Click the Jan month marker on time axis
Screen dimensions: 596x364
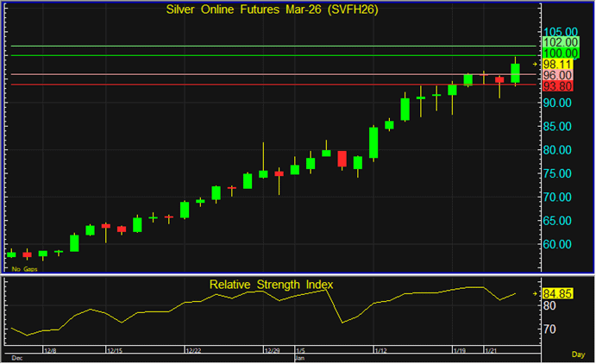299,357
